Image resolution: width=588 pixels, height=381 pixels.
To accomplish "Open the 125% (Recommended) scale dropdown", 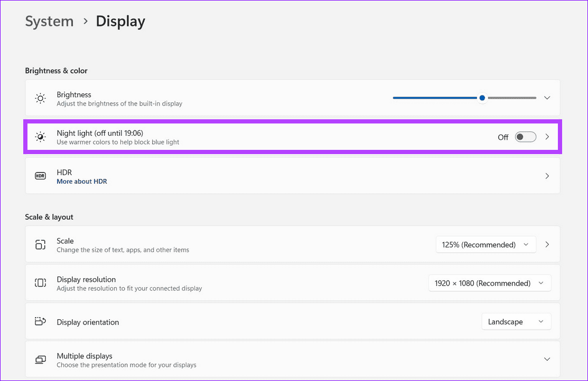I will pos(486,245).
